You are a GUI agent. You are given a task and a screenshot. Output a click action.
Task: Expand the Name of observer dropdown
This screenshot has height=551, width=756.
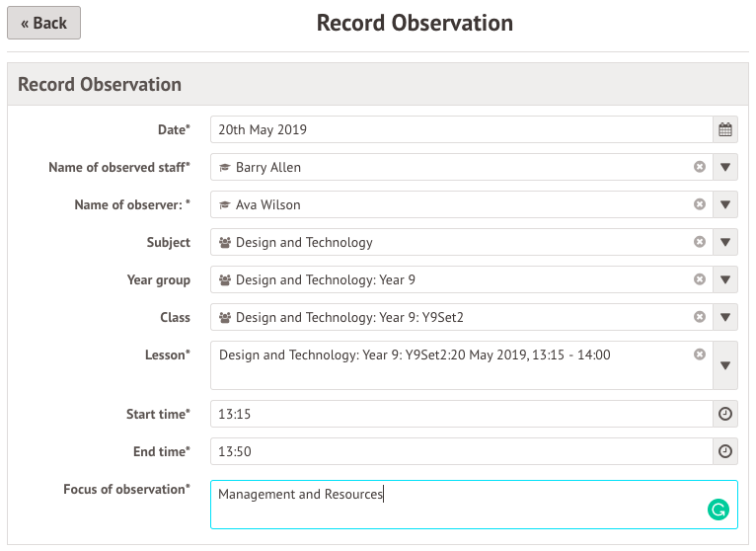click(x=724, y=204)
